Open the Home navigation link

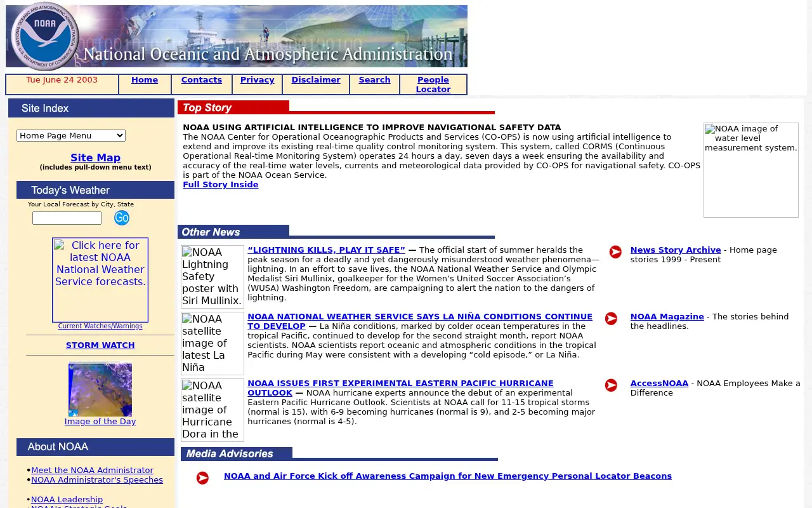click(x=145, y=79)
